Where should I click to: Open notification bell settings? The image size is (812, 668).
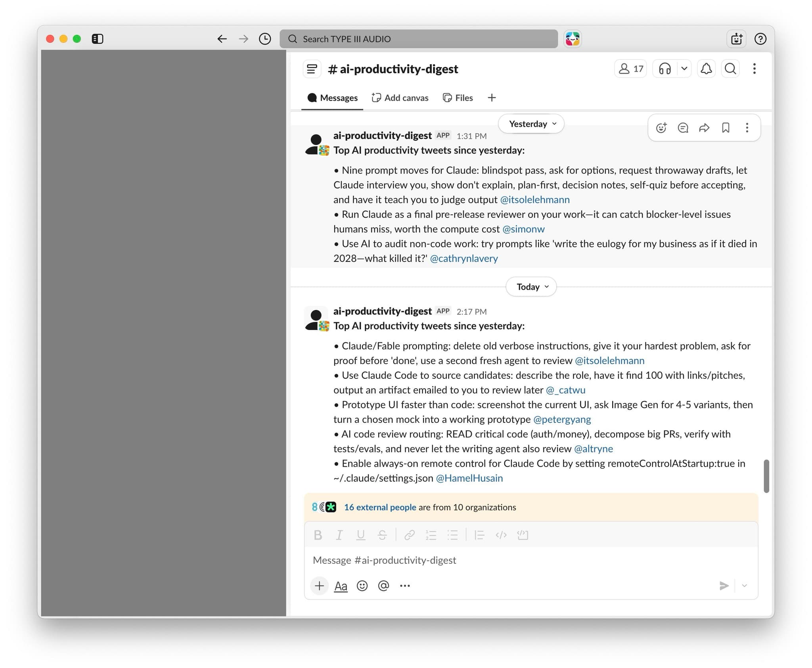[x=706, y=69]
